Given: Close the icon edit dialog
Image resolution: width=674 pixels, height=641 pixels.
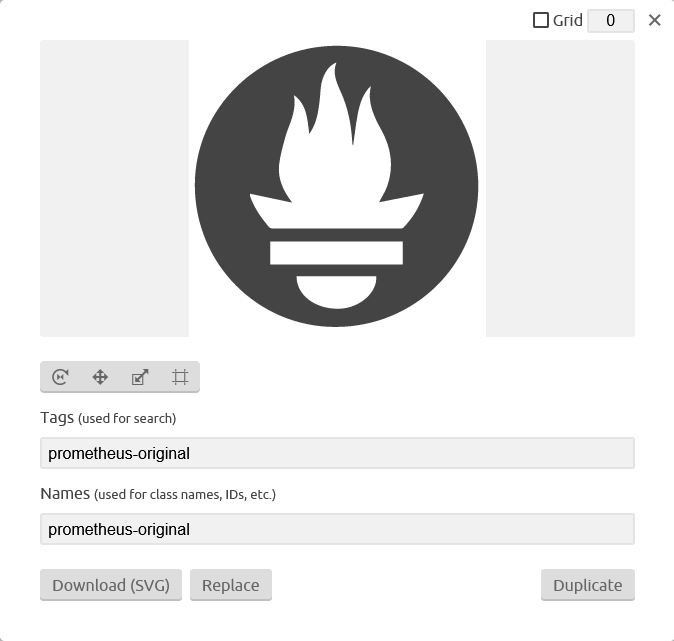Looking at the screenshot, I should [x=654, y=20].
